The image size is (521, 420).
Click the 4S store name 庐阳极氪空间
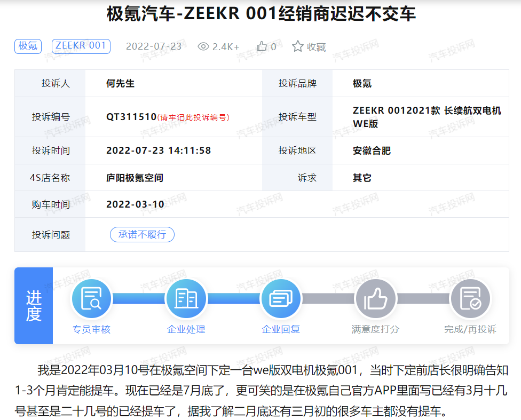(135, 178)
